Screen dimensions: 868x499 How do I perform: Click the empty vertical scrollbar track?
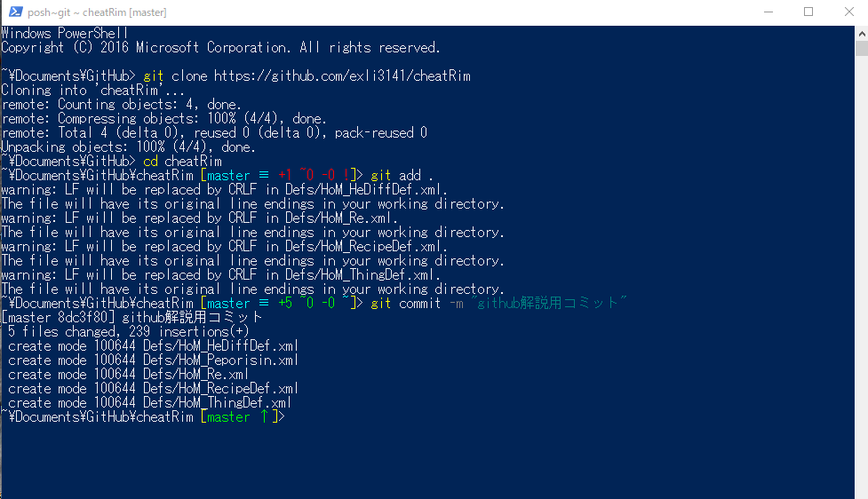click(x=862, y=277)
